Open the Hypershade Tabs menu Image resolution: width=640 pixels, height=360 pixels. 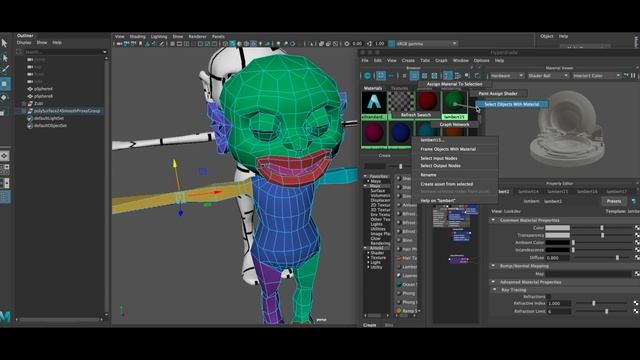click(425, 60)
